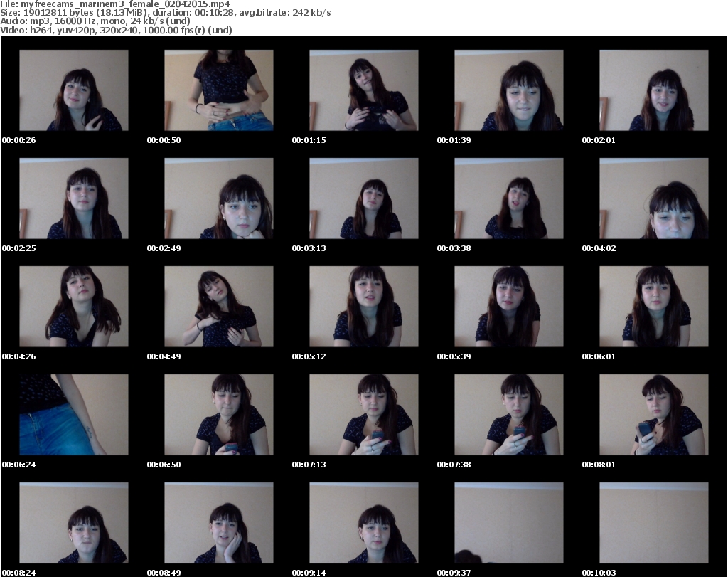Click the 00:00:26 timestamp label

(x=18, y=140)
